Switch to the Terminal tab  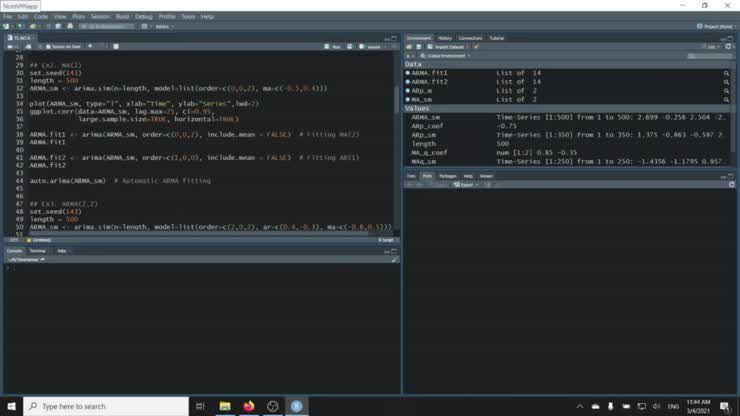tap(38, 251)
